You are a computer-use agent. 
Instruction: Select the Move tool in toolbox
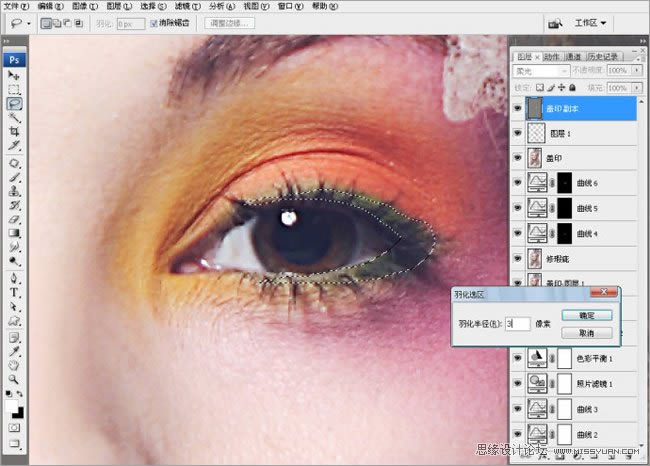pyautogui.click(x=14, y=75)
